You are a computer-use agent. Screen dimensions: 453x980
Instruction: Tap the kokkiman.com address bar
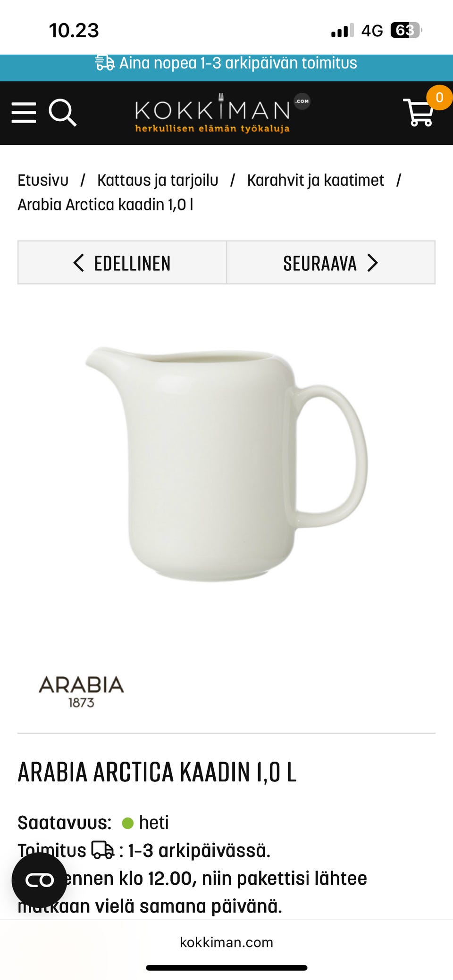(226, 942)
